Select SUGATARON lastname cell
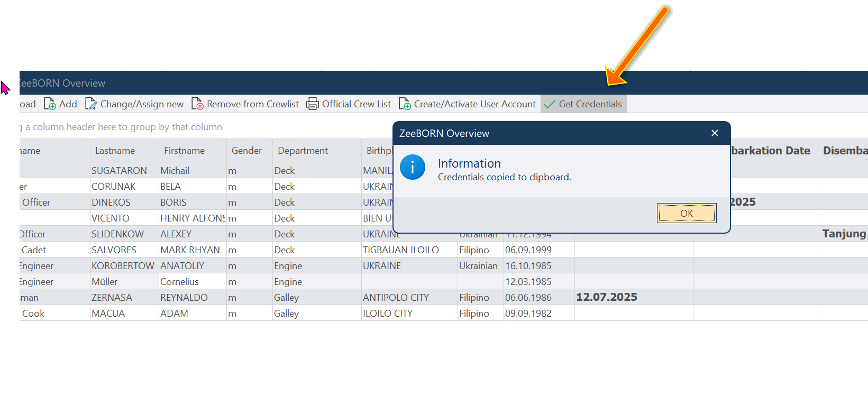The image size is (868, 396). point(124,171)
